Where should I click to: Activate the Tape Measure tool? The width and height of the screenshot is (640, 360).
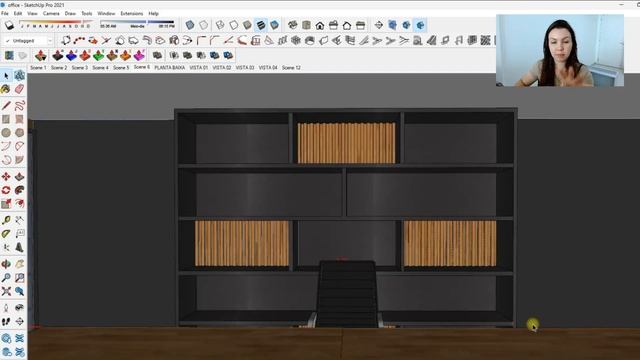tap(6, 220)
